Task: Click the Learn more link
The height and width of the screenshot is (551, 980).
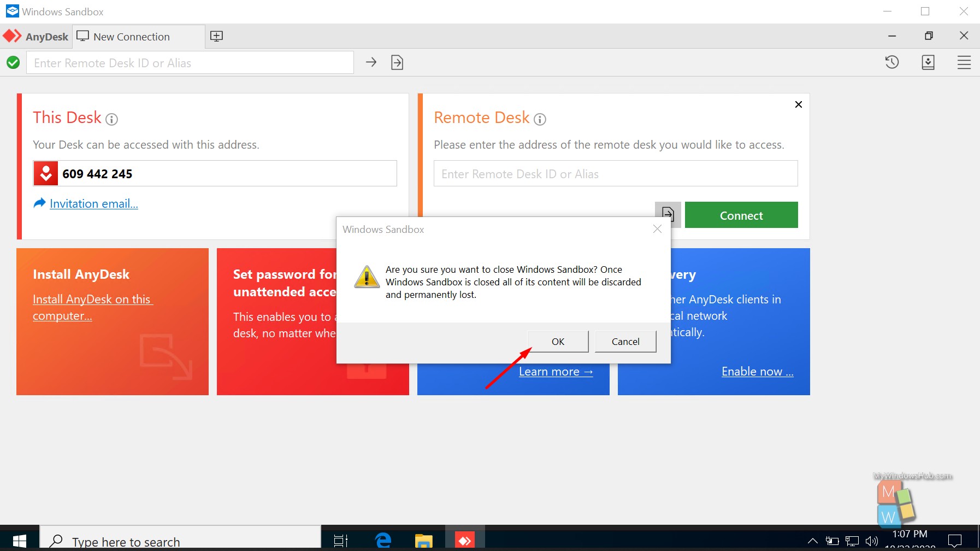Action: 556,372
